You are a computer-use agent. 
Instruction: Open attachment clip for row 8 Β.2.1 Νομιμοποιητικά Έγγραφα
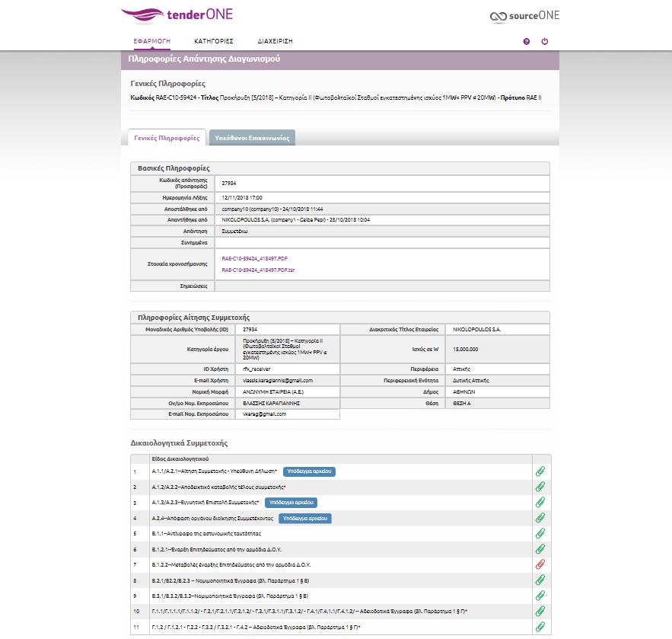[x=540, y=580]
